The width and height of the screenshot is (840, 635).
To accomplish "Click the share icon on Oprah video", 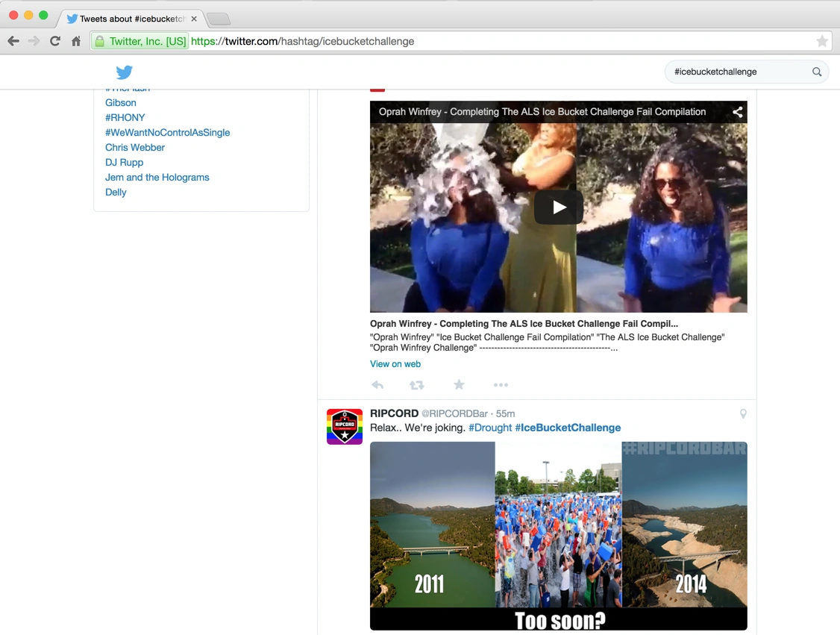I will [x=737, y=112].
